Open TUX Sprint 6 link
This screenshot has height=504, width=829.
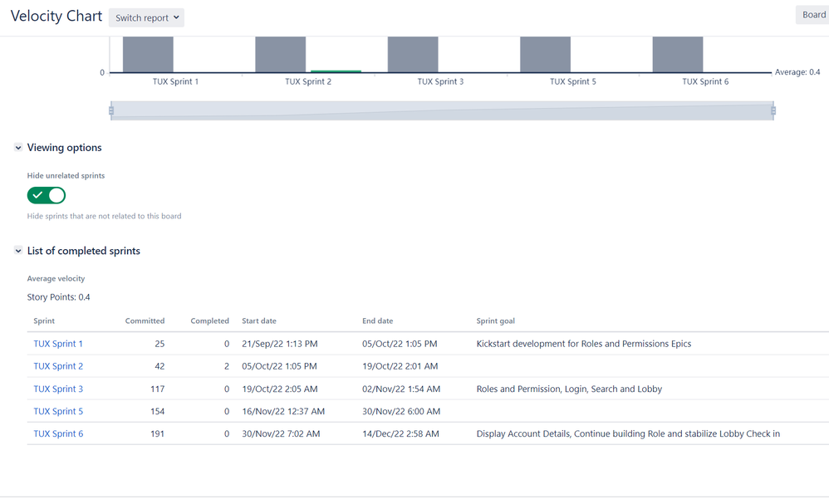(58, 433)
